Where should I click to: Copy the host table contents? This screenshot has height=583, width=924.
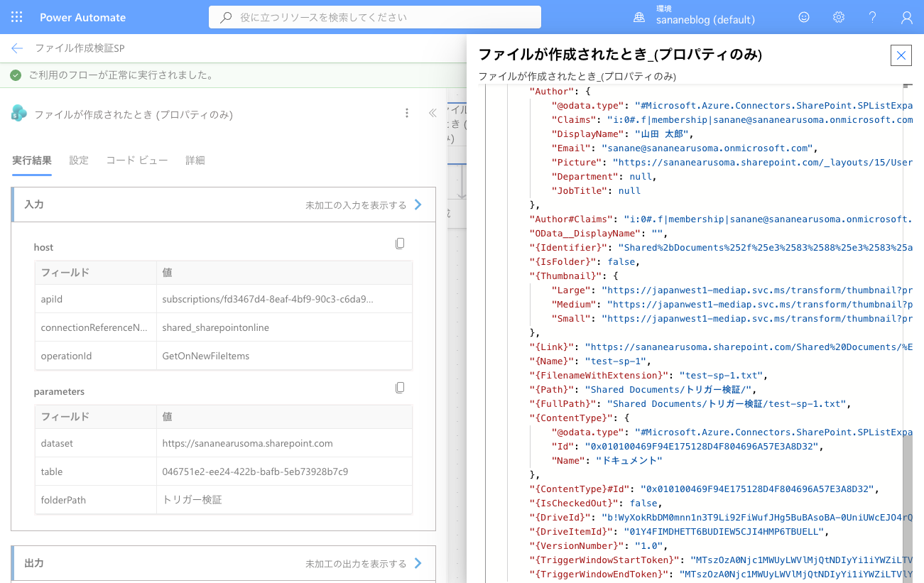(400, 244)
